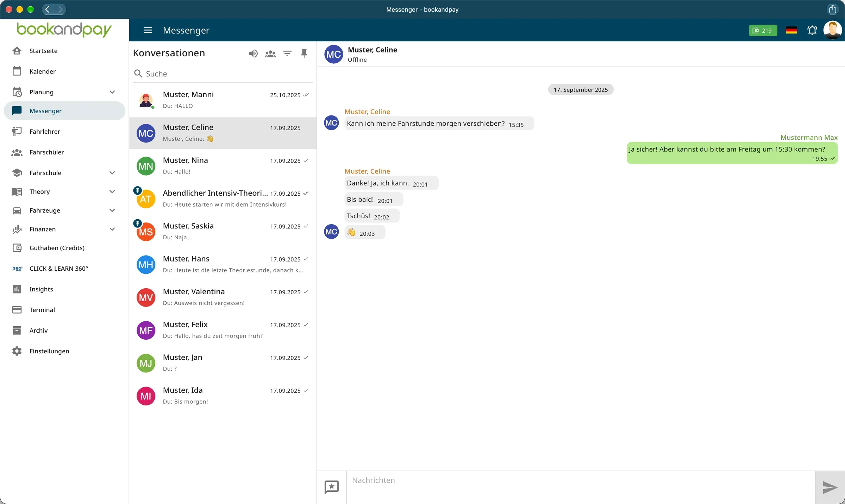The width and height of the screenshot is (845, 504).
Task: Click the Suche search field
Action: (x=223, y=74)
